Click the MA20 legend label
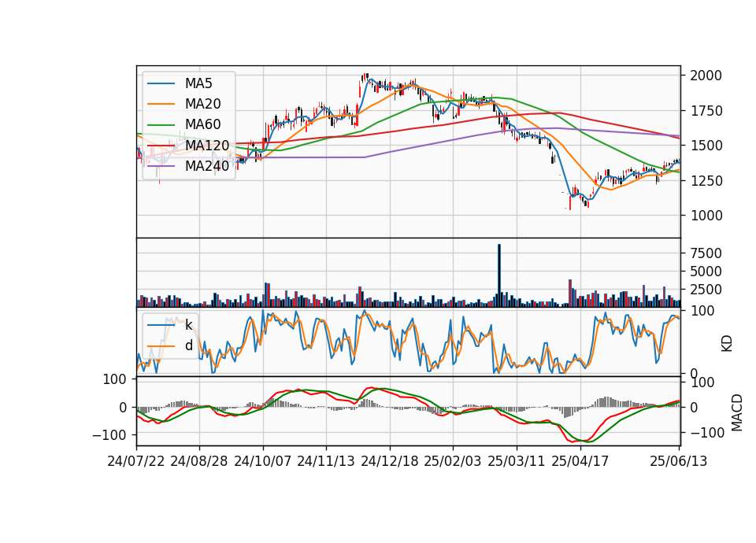Image resolution: width=756 pixels, height=543 pixels. tap(203, 104)
